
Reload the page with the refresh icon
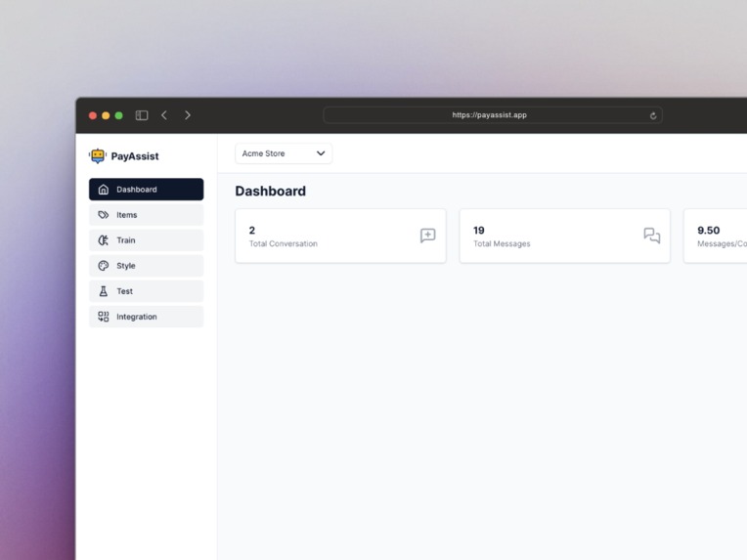(653, 115)
